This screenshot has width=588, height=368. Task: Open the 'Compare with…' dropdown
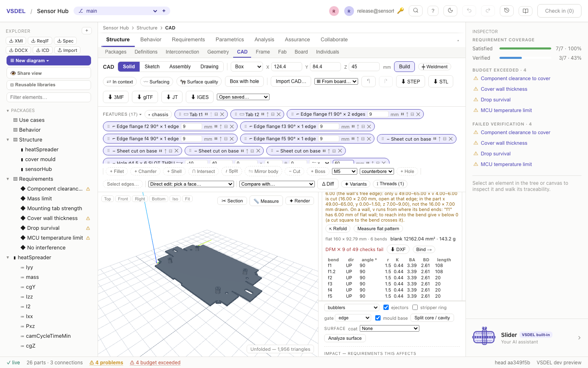point(277,184)
